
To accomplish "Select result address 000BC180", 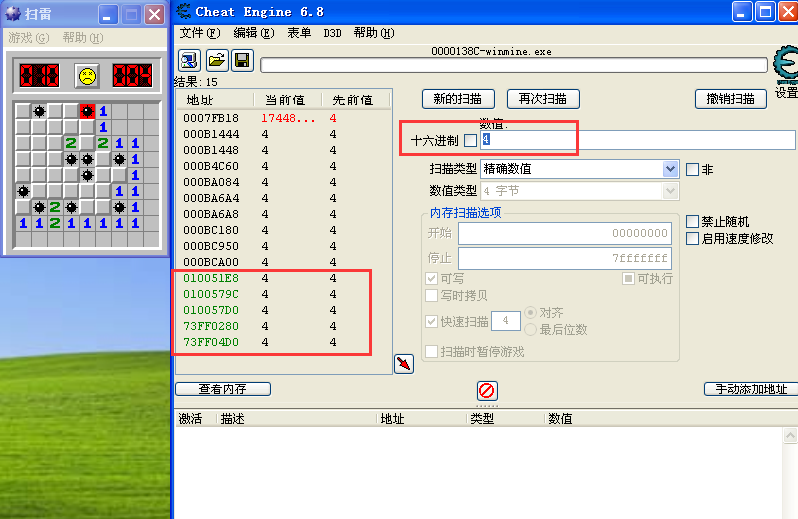I will (211, 230).
